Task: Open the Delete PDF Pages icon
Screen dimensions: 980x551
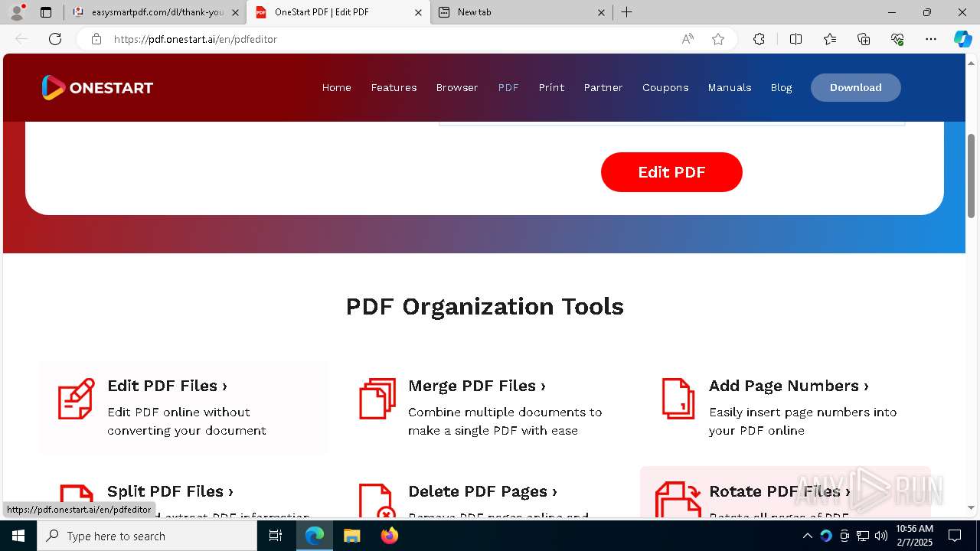Action: tap(377, 500)
